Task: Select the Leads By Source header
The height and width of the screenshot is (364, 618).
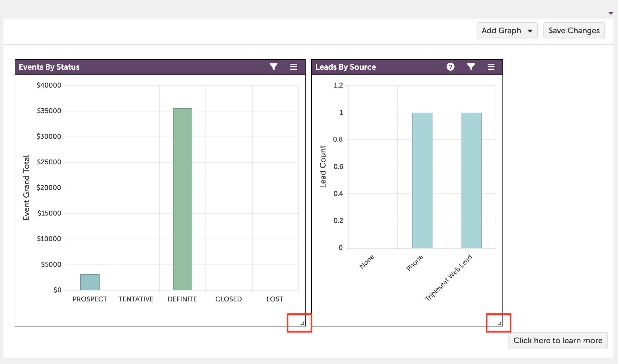Action: click(346, 67)
